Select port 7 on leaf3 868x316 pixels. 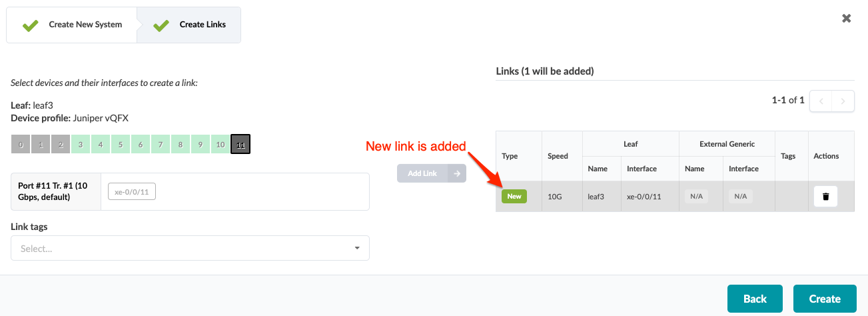(161, 145)
